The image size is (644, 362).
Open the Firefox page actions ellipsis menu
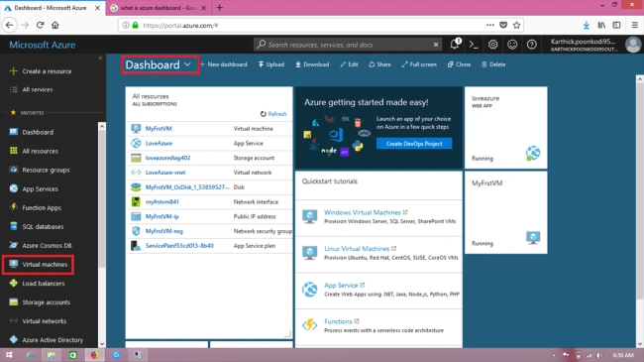[x=490, y=25]
